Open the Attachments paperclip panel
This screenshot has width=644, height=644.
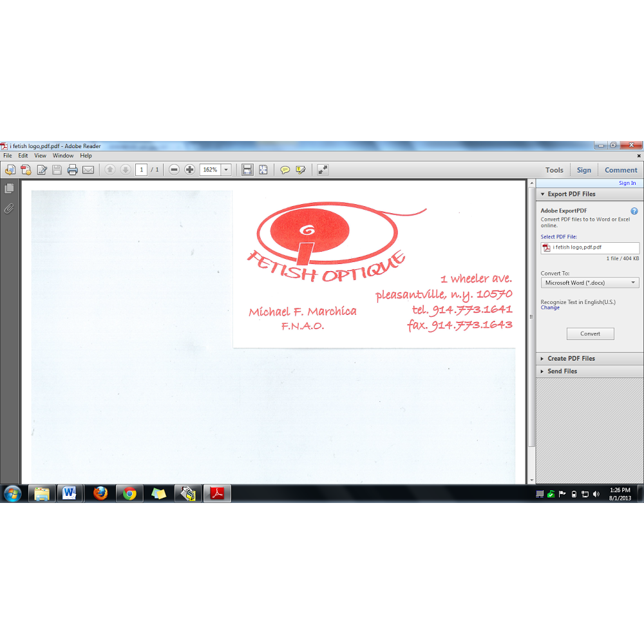9,209
